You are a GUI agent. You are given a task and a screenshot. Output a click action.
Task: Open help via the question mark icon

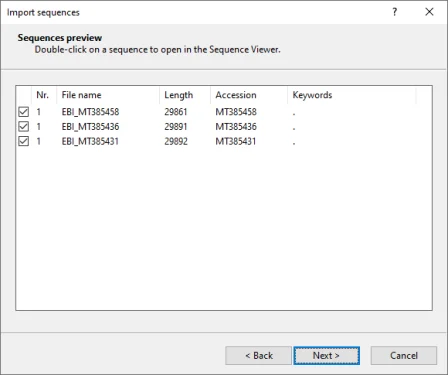394,12
